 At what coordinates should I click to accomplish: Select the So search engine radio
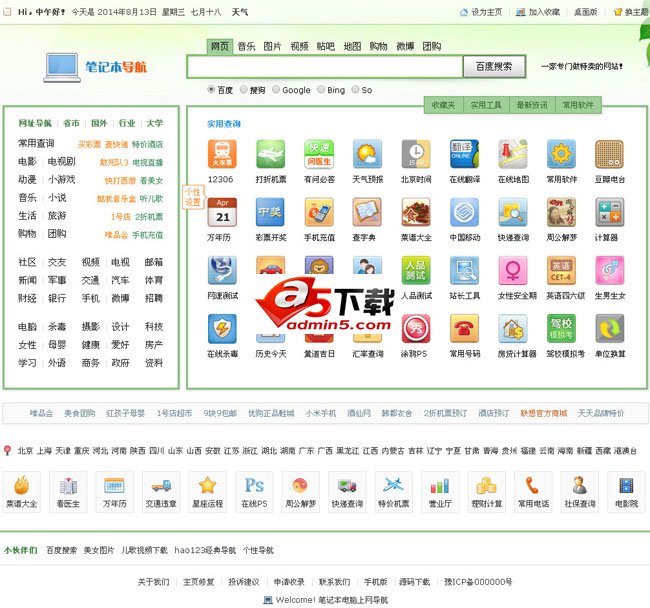(x=355, y=89)
